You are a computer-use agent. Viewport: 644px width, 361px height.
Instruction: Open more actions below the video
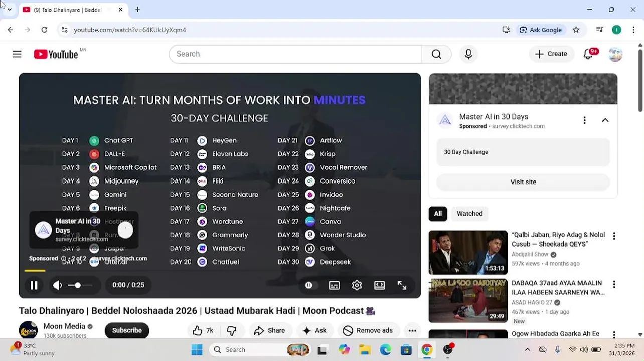tap(412, 330)
